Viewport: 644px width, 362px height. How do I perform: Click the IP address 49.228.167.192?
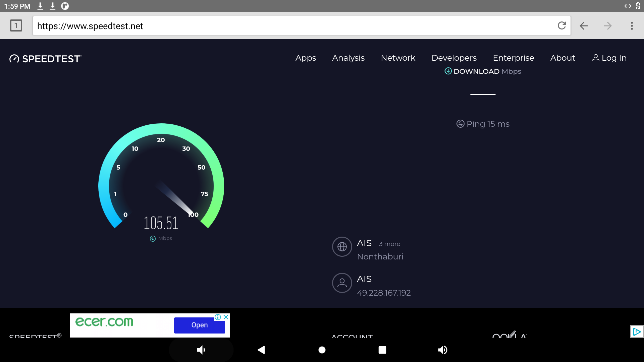pos(384,293)
